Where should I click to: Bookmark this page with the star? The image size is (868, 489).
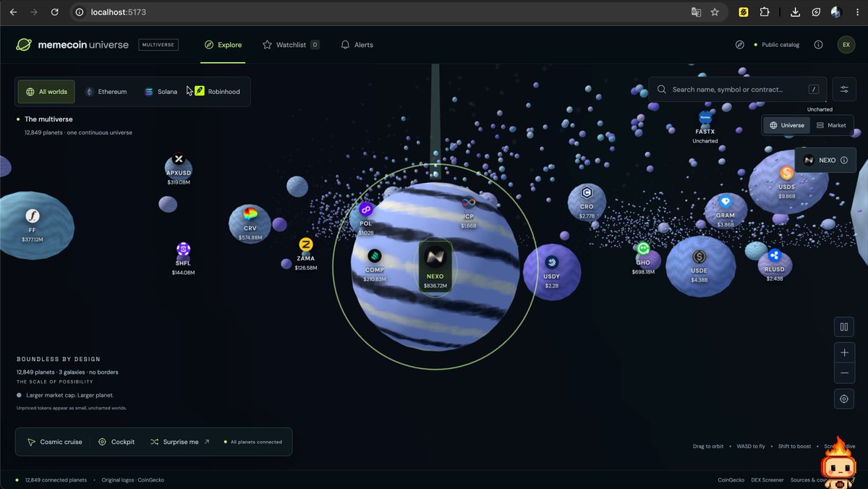click(x=715, y=12)
